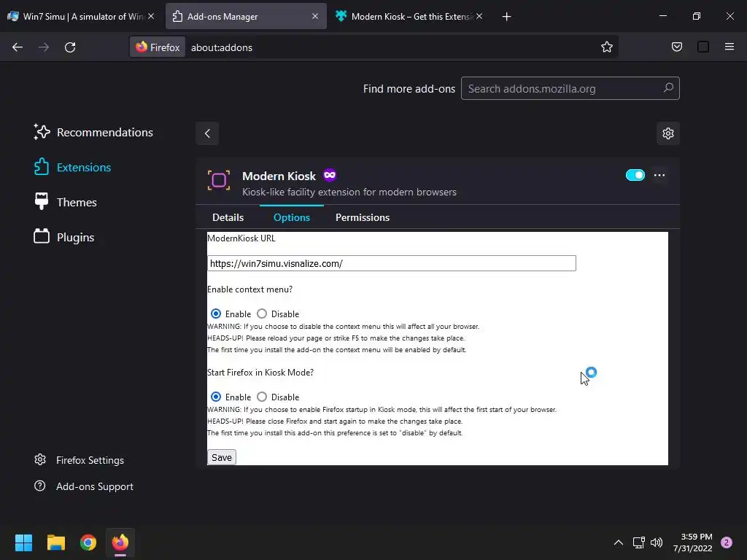
Task: Switch to Win7 Simu browser tab
Action: (81, 16)
